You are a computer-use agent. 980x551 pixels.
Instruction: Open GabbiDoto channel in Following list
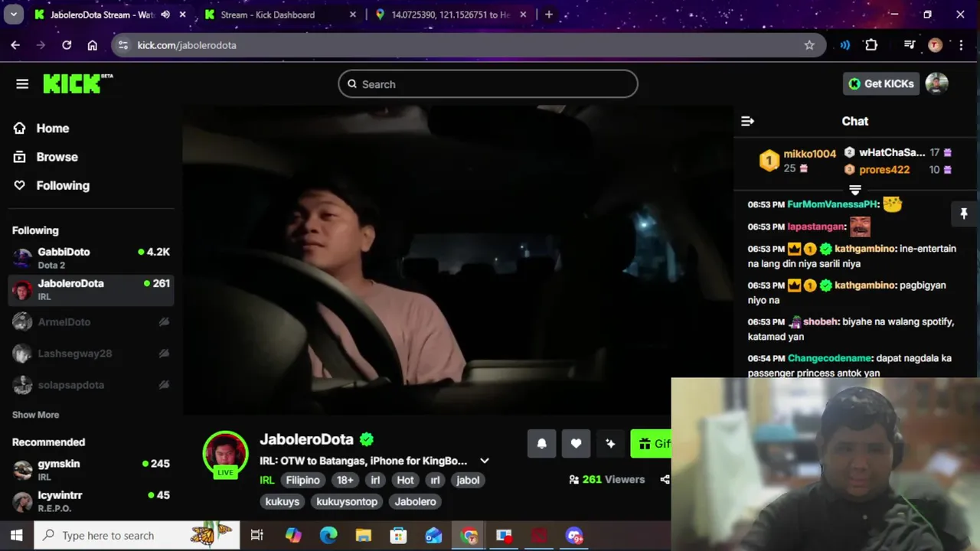(91, 258)
